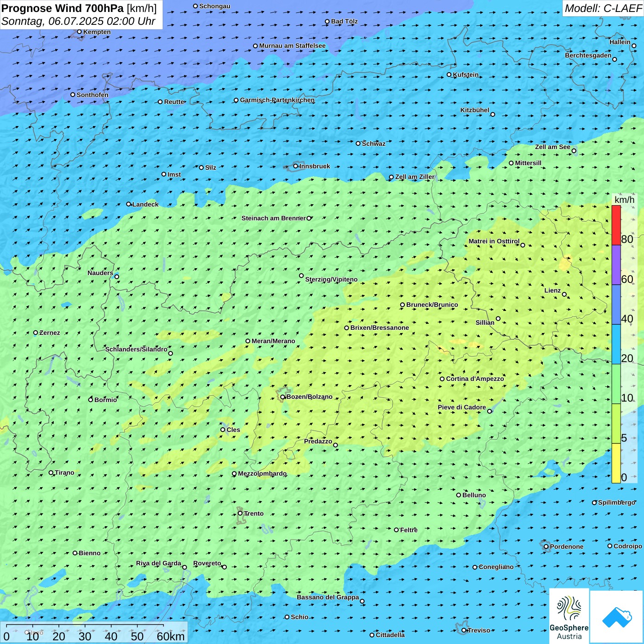
Task: Click the 'Modell: C-LAEF' label
Action: (x=603, y=8)
